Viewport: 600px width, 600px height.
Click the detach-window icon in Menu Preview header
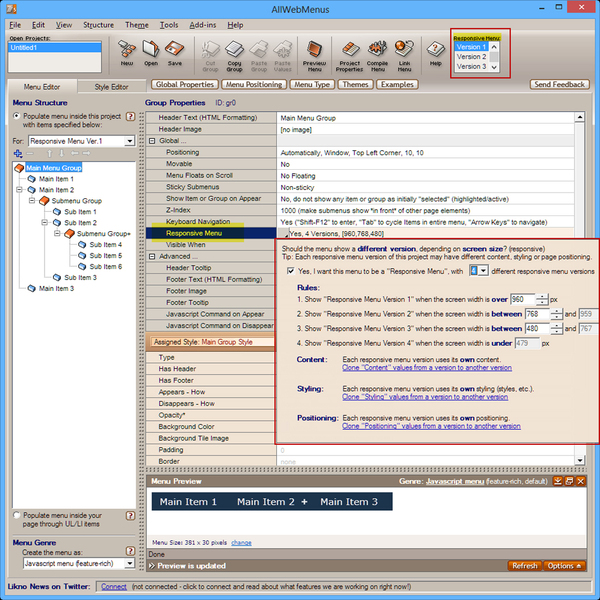(x=569, y=481)
